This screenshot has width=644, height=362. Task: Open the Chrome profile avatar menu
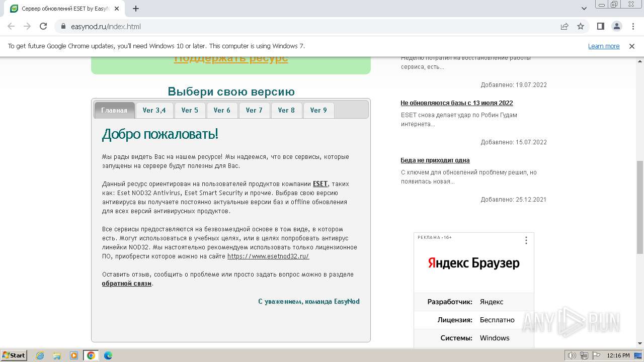coord(616,26)
